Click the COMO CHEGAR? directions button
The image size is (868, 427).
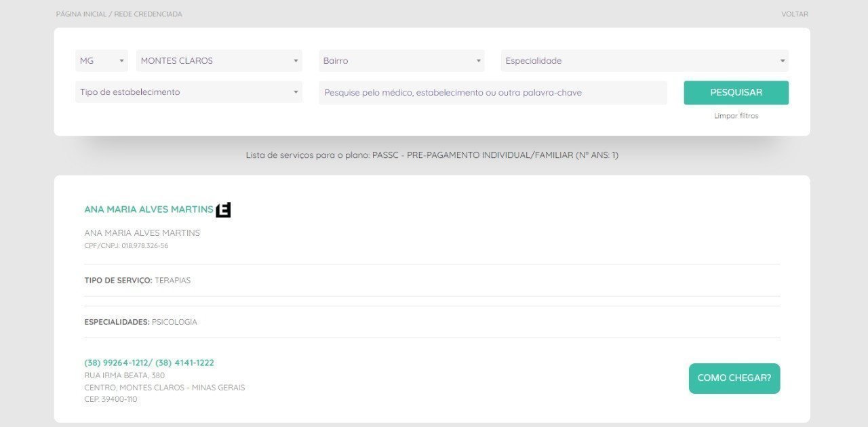pyautogui.click(x=734, y=378)
